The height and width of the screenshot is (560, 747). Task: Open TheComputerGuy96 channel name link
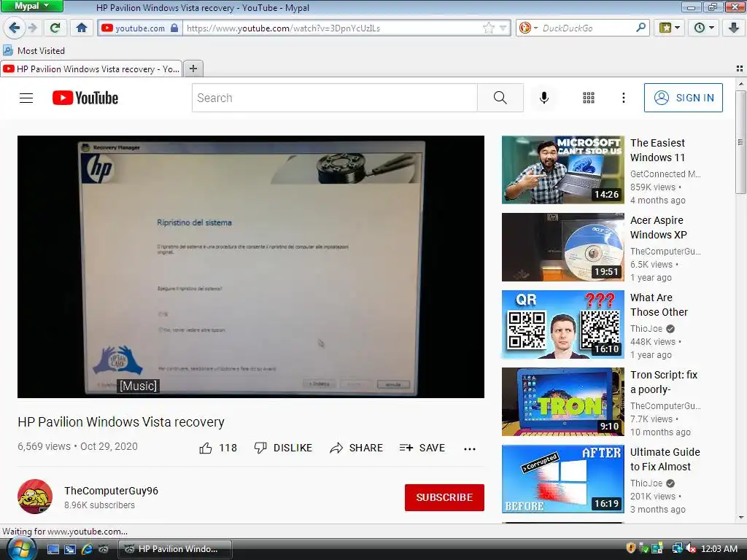111,491
